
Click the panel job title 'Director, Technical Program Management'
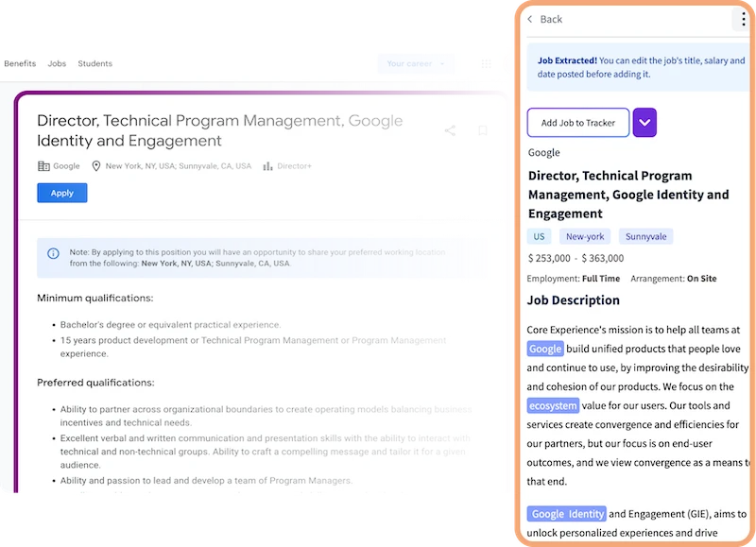tap(628, 195)
